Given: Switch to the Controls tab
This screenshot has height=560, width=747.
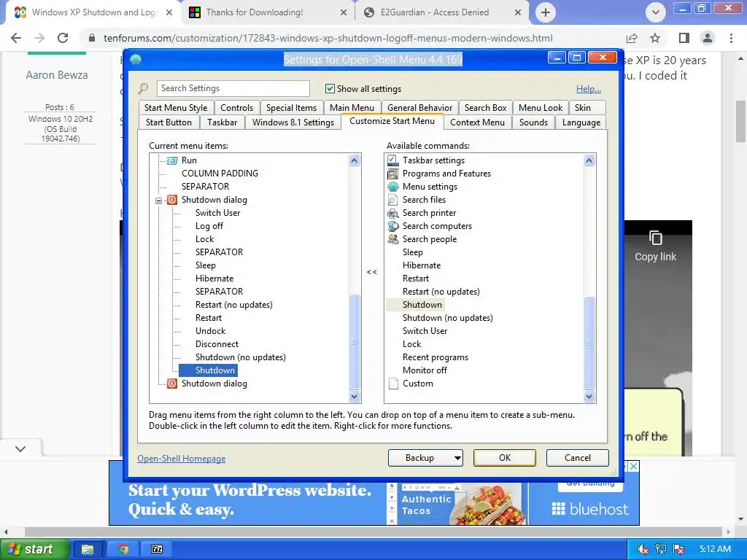Looking at the screenshot, I should coord(237,108).
